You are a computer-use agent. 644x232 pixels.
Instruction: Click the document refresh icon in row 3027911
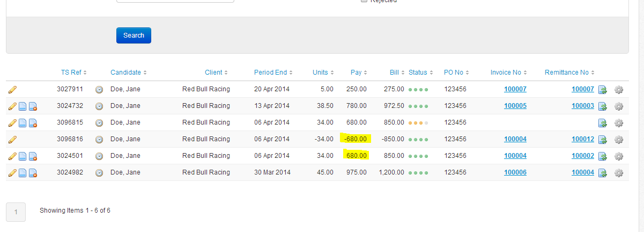603,90
